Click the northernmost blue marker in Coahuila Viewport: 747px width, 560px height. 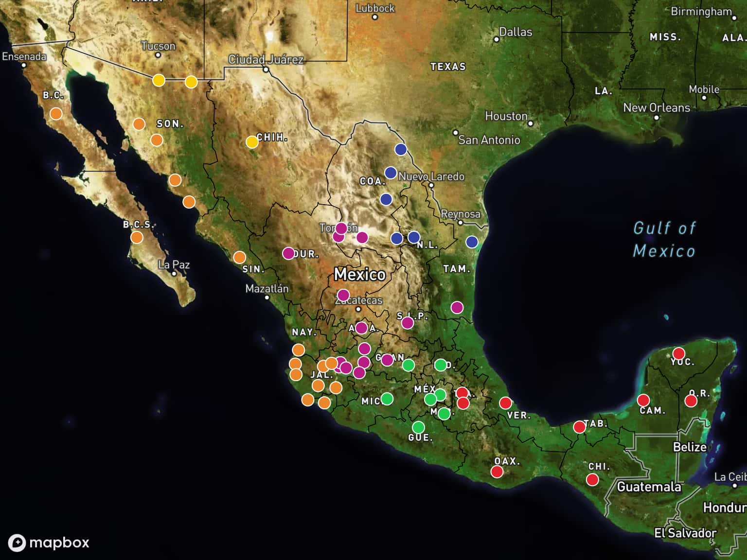(401, 149)
